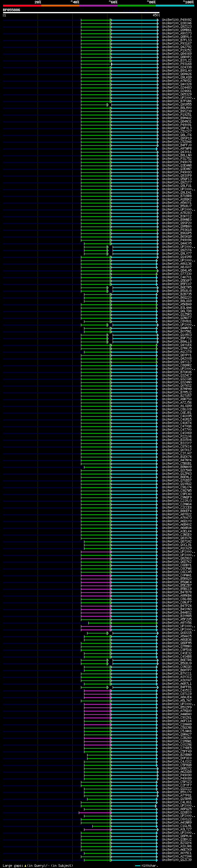Select hit label UniRef100_Q84N31
Screen dimensions: 197x868
point(177,122)
